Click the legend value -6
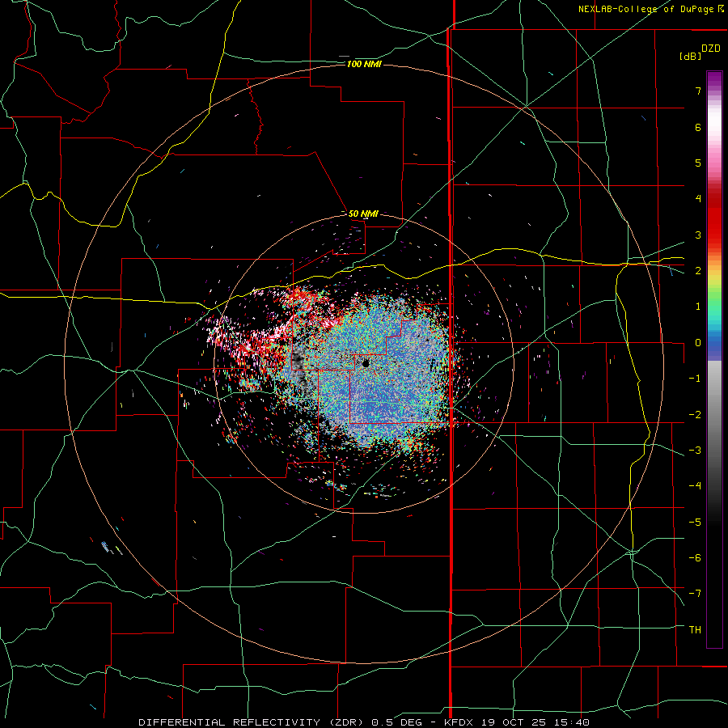 point(695,558)
